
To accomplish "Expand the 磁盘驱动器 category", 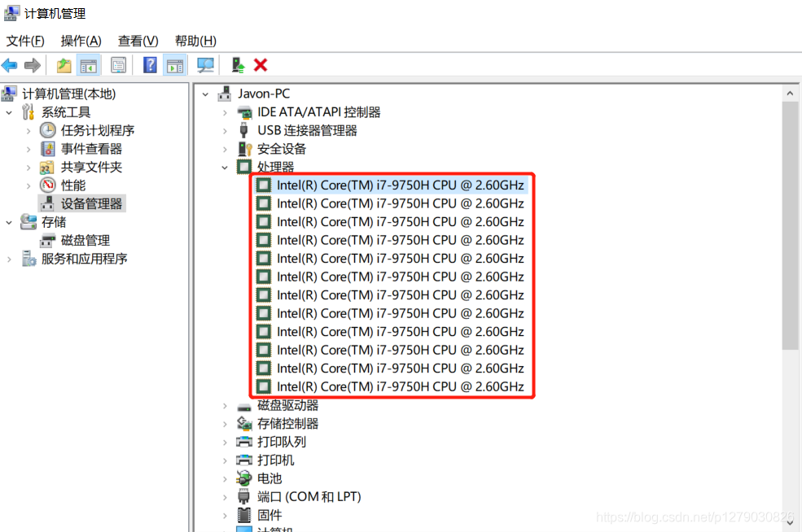I will (225, 406).
